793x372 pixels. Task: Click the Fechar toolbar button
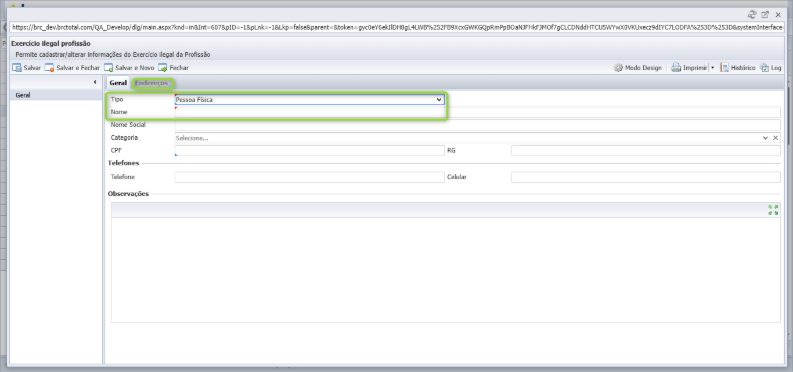[x=173, y=68]
